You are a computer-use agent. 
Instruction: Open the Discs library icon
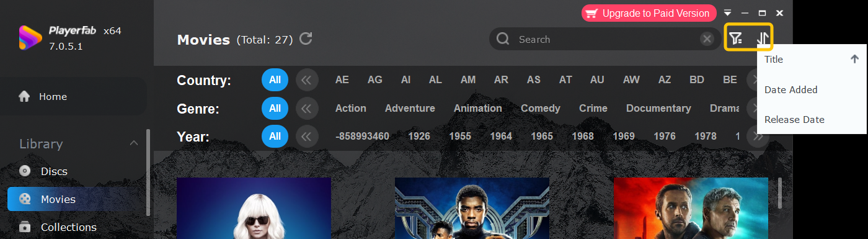[x=25, y=171]
